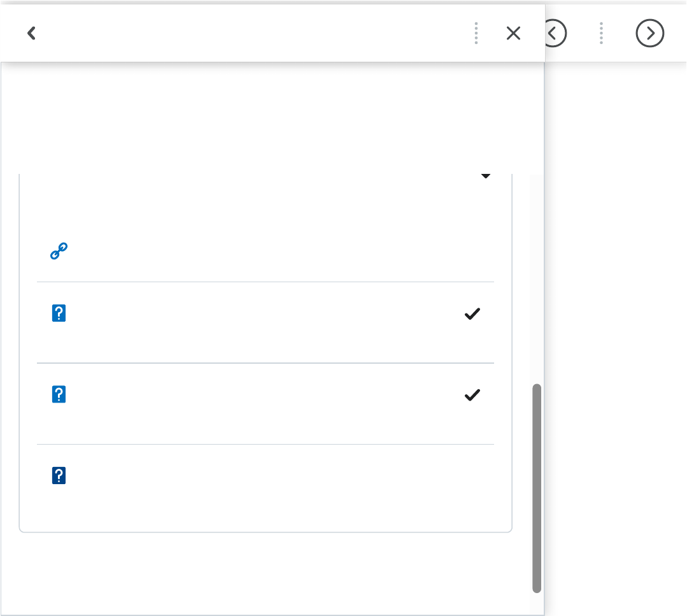Click the blue chain link icon
The image size is (687, 616).
tap(59, 252)
